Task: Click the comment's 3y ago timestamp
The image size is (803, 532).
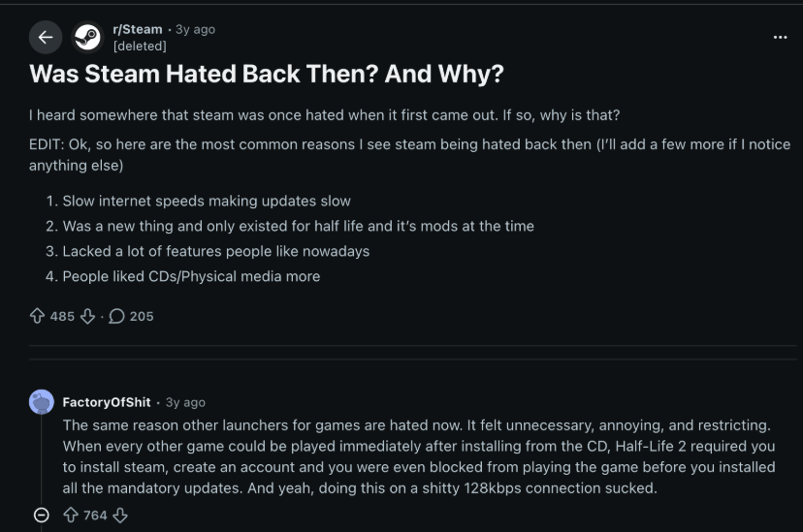Action: [x=185, y=402]
